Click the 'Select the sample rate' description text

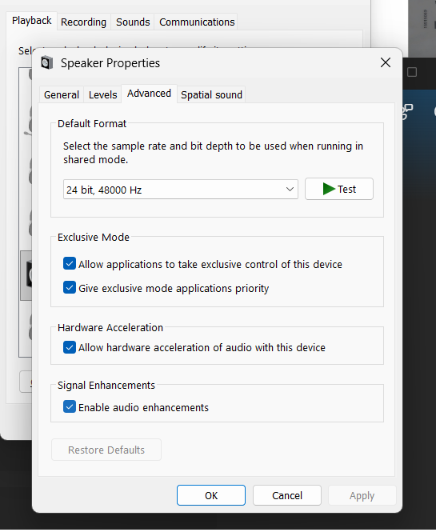pyautogui.click(x=213, y=152)
